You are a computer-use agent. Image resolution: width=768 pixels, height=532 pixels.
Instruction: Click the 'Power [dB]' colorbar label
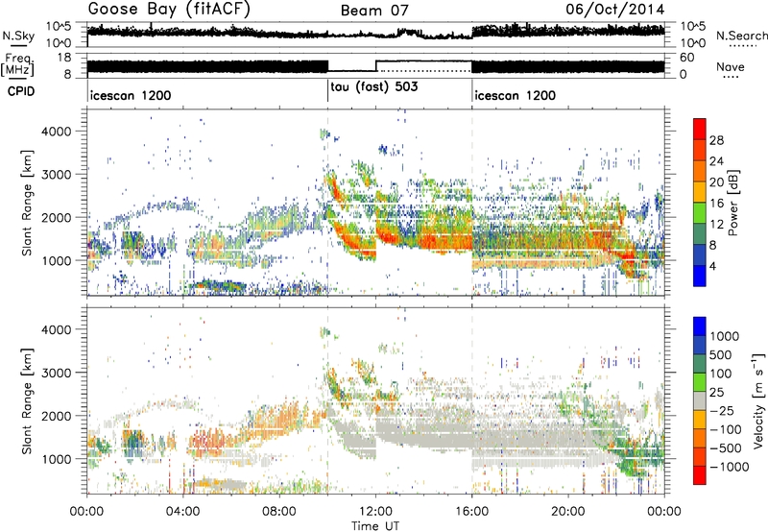point(732,203)
